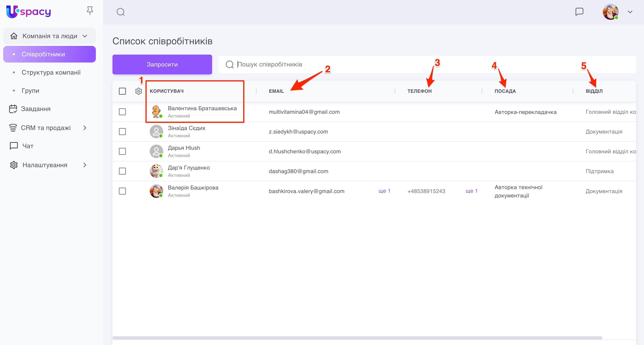Open Зінаїда Сєдих profile name

(x=186, y=128)
